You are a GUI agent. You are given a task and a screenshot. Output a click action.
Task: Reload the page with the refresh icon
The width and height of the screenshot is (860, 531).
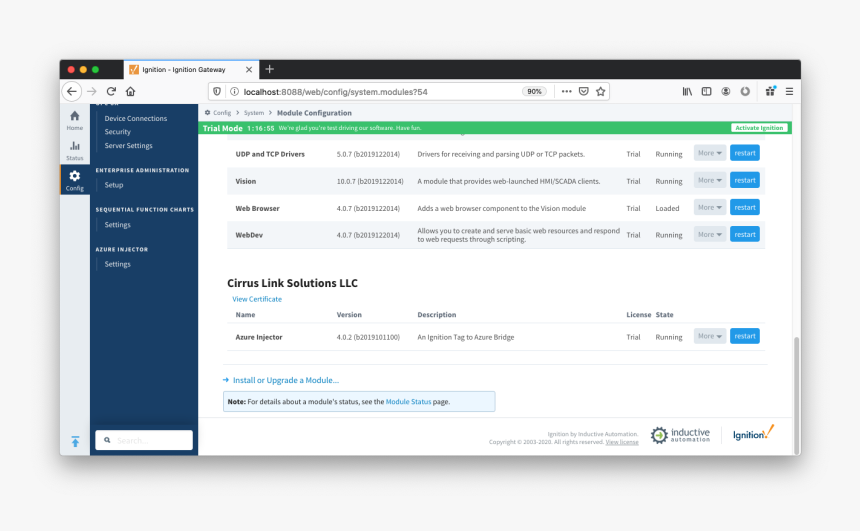coord(111,92)
